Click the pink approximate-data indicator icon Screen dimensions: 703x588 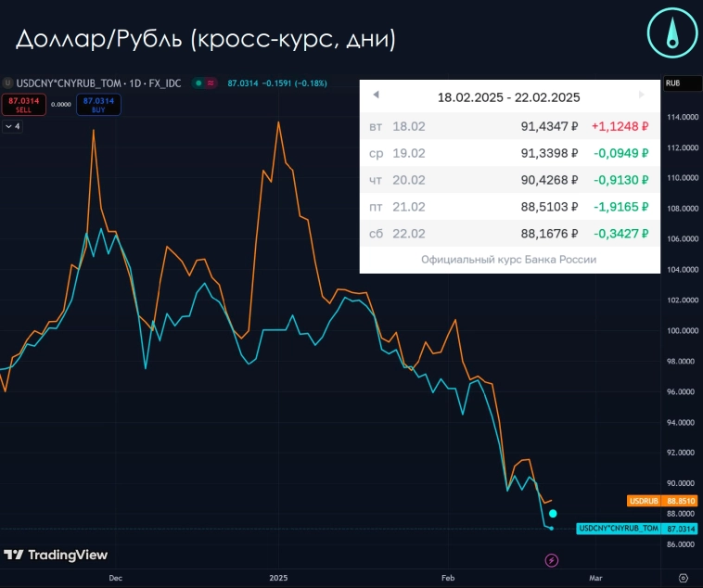211,83
